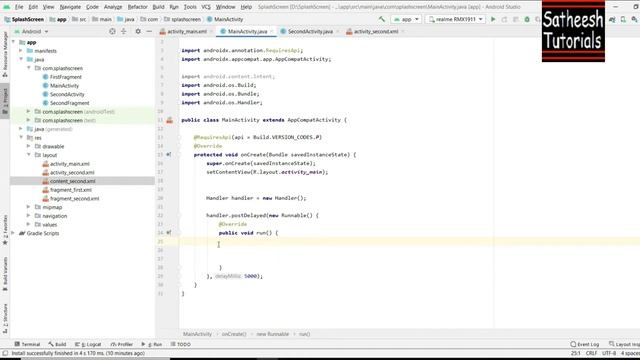Open the VCS menu

point(206,7)
